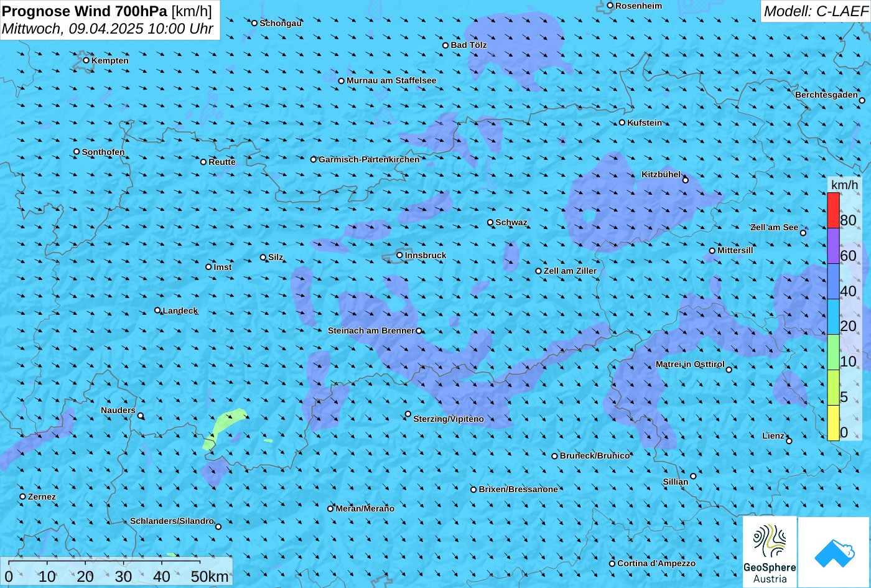Select the Innsbruck city marker dot
The image size is (871, 588).
tap(400, 255)
